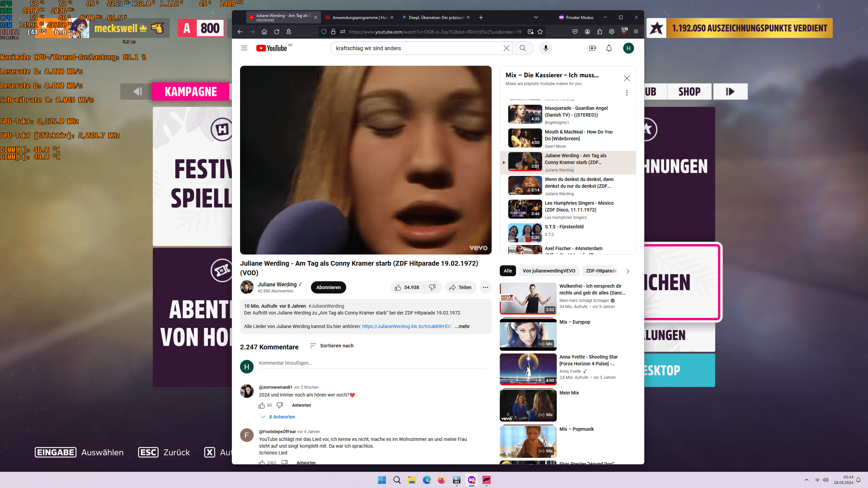868x488 pixels.
Task: Reply to zorrowoman81 with Antworten
Action: pyautogui.click(x=301, y=405)
